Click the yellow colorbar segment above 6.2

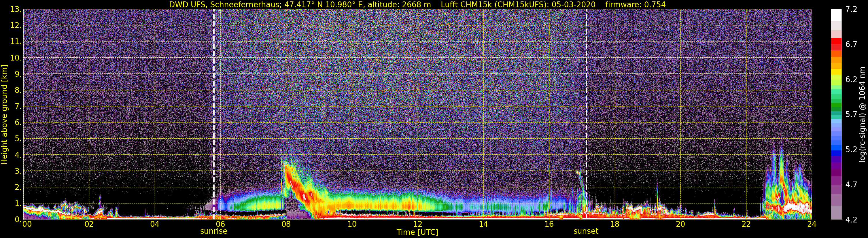click(836, 72)
